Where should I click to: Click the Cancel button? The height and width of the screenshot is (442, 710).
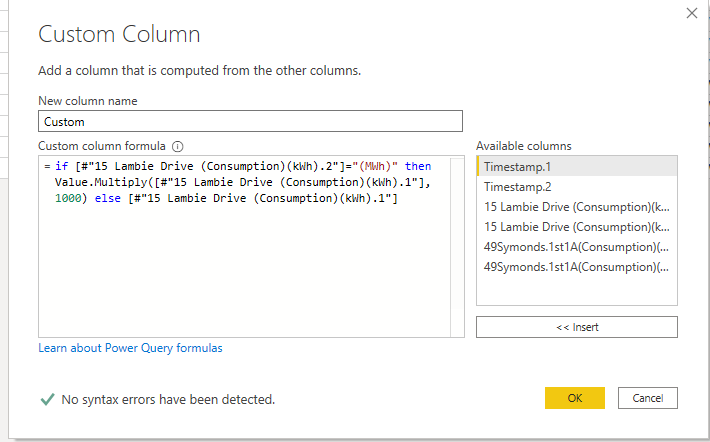tap(648, 398)
